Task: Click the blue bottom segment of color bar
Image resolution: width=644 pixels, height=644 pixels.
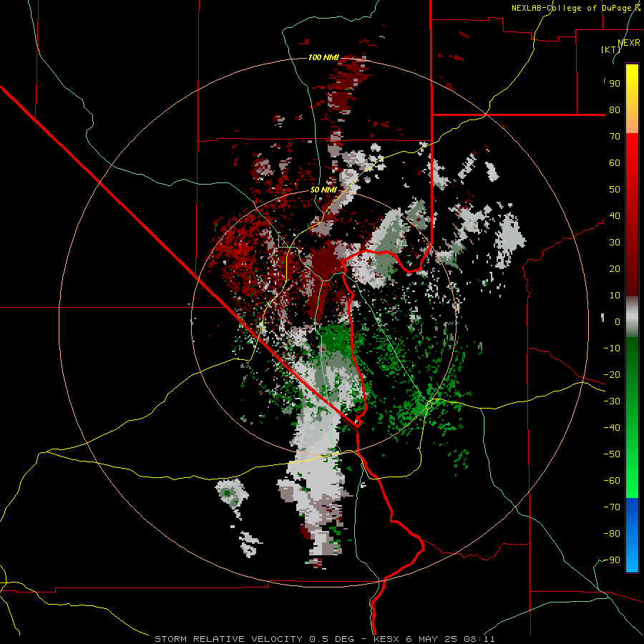Action: 632,535
